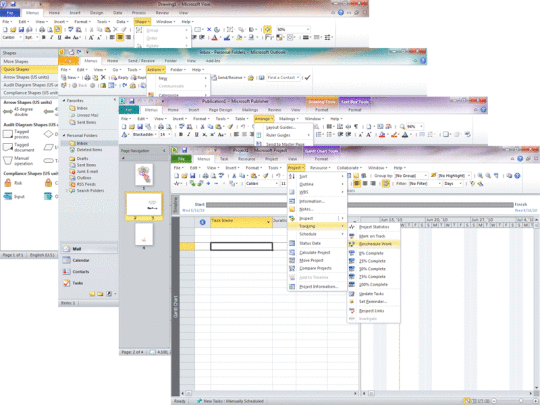Toggle Underline in Publisher formatting toolbar
Screen dimensions: 540x405
[196, 135]
